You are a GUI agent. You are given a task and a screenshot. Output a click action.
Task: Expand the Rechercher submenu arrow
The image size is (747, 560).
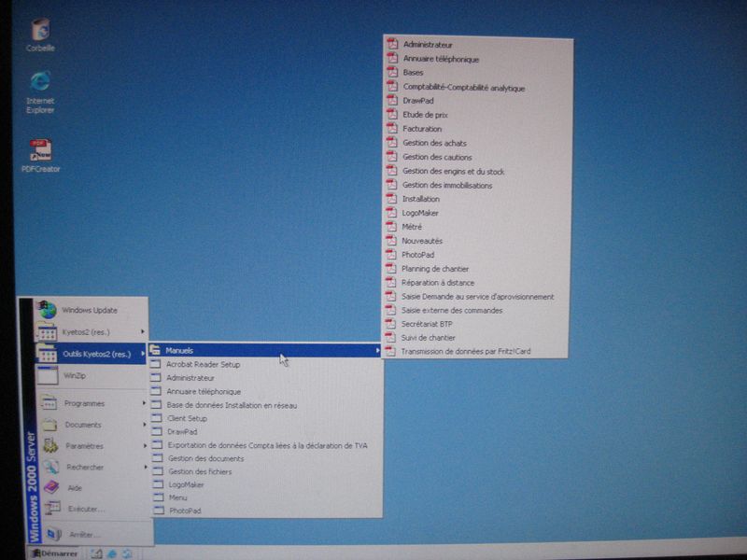145,467
